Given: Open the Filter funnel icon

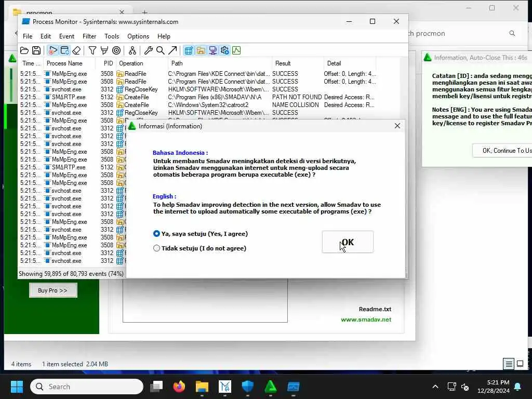Looking at the screenshot, I should pyautogui.click(x=92, y=50).
